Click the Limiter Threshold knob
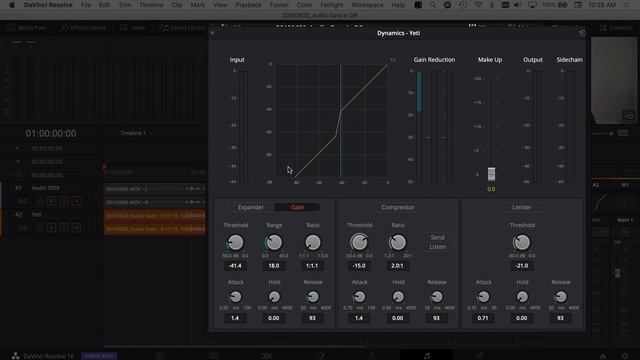 pyautogui.click(x=522, y=242)
